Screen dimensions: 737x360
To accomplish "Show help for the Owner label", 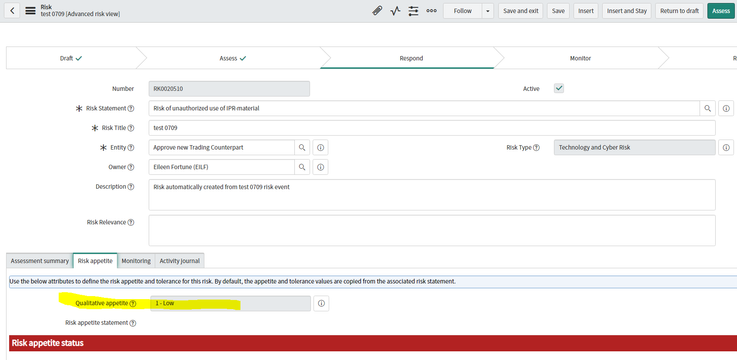I will [x=131, y=167].
